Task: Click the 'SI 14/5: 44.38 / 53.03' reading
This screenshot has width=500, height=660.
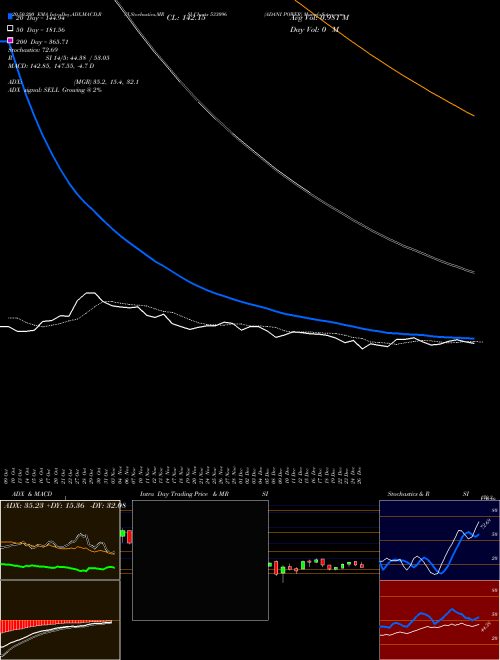Action: [78, 58]
